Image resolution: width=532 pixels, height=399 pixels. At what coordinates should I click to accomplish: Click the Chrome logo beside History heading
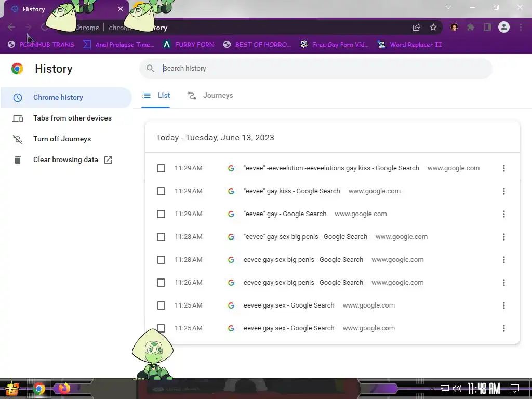(17, 69)
